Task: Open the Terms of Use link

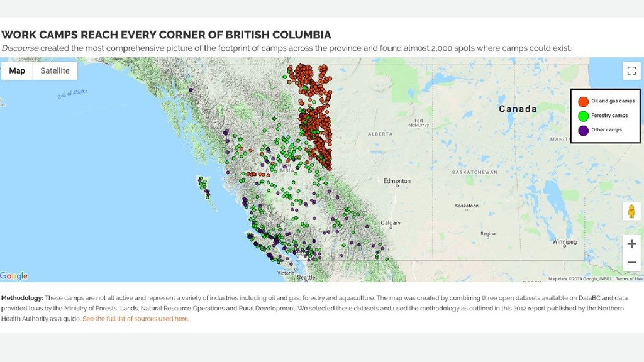Action: coord(629,278)
